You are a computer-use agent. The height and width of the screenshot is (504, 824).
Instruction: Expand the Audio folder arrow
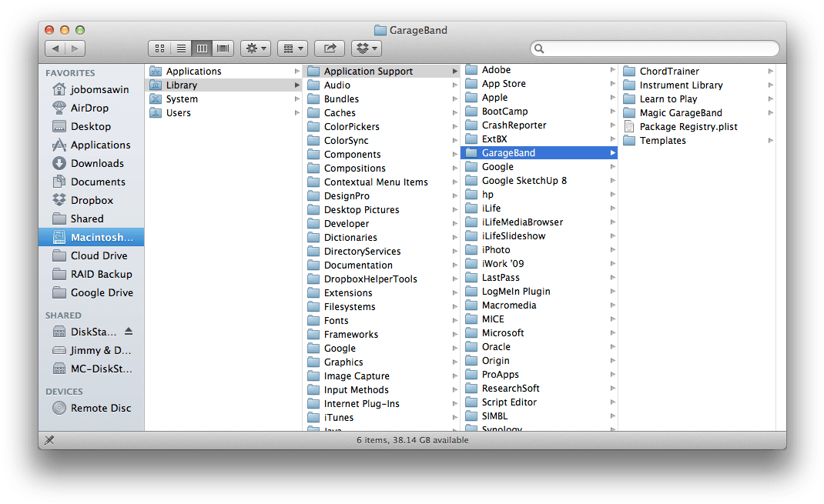tap(454, 85)
